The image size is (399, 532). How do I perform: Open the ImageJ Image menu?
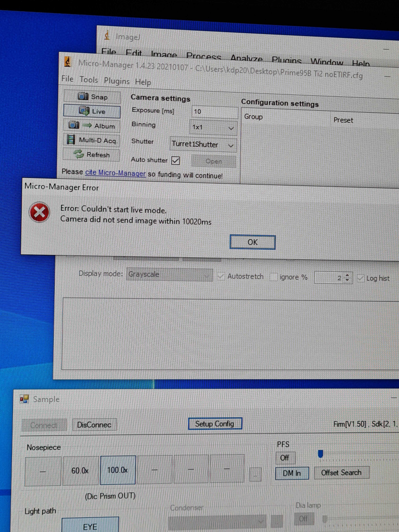[x=164, y=54]
